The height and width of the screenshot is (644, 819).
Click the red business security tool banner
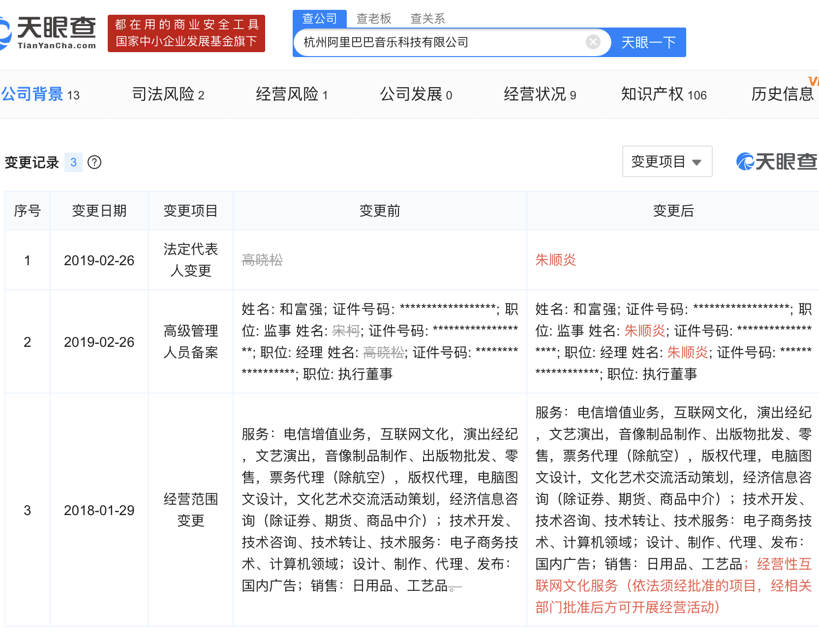pos(186,33)
